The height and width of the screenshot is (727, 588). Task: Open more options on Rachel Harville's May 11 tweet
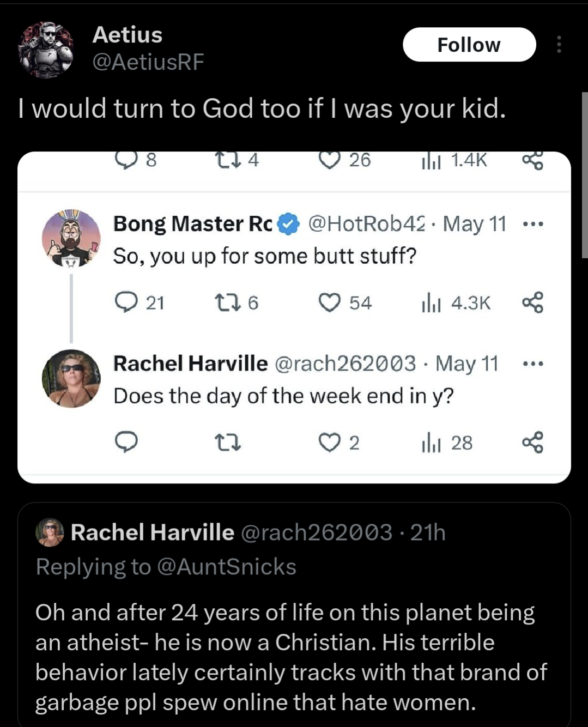[x=532, y=363]
